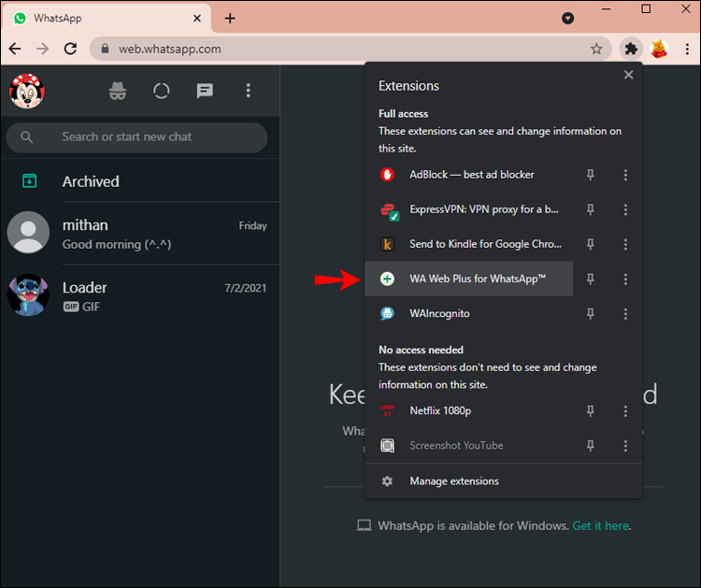Image resolution: width=701 pixels, height=588 pixels.
Task: Open more options for WAIncognito extension
Action: tap(625, 314)
